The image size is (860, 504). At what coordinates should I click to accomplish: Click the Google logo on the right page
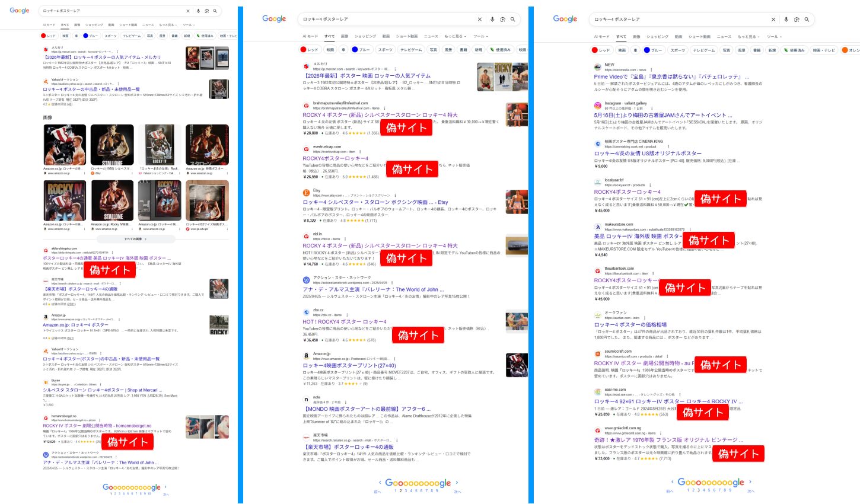point(565,19)
